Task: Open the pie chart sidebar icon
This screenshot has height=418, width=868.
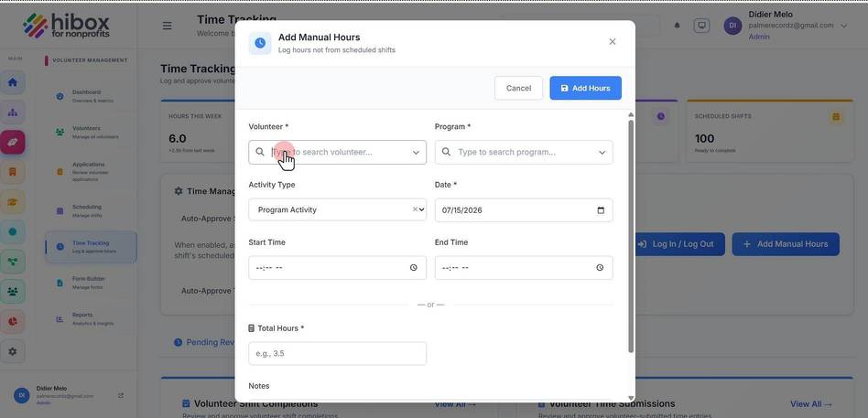Action: tap(13, 321)
